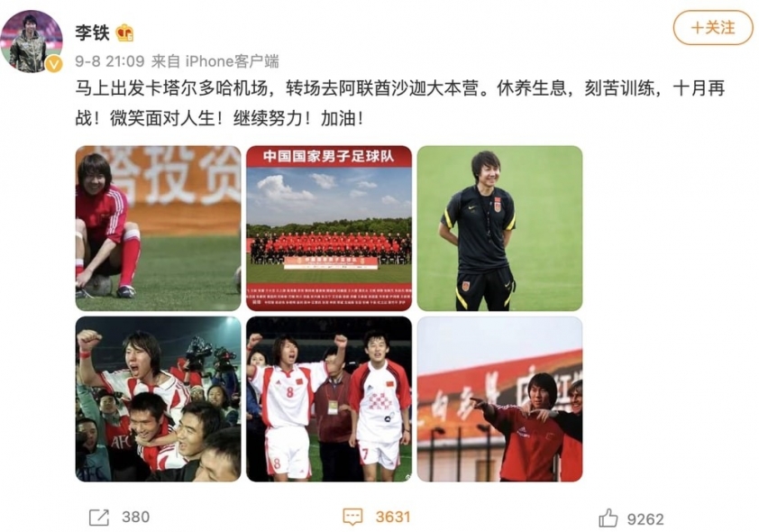The image size is (759, 532).
Task: Open photo of man pointing in red jacket
Action: click(500, 399)
